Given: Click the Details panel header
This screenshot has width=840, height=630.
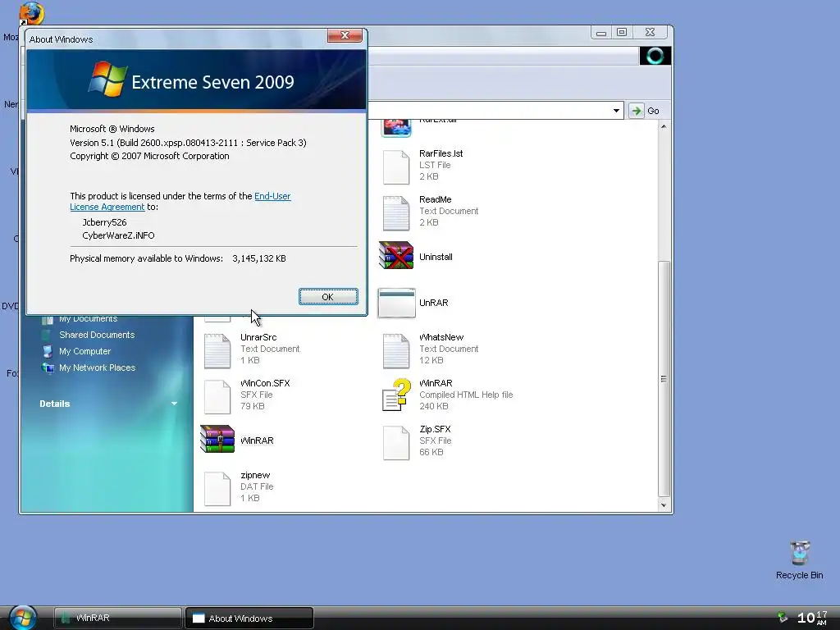Looking at the screenshot, I should (x=107, y=404).
